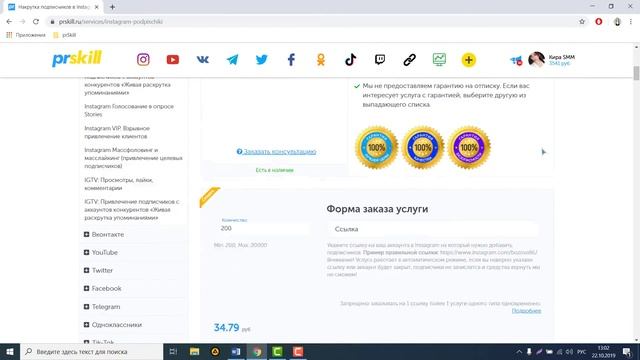Open Приложения apps shortcut
640x360 pixels.
(26, 35)
